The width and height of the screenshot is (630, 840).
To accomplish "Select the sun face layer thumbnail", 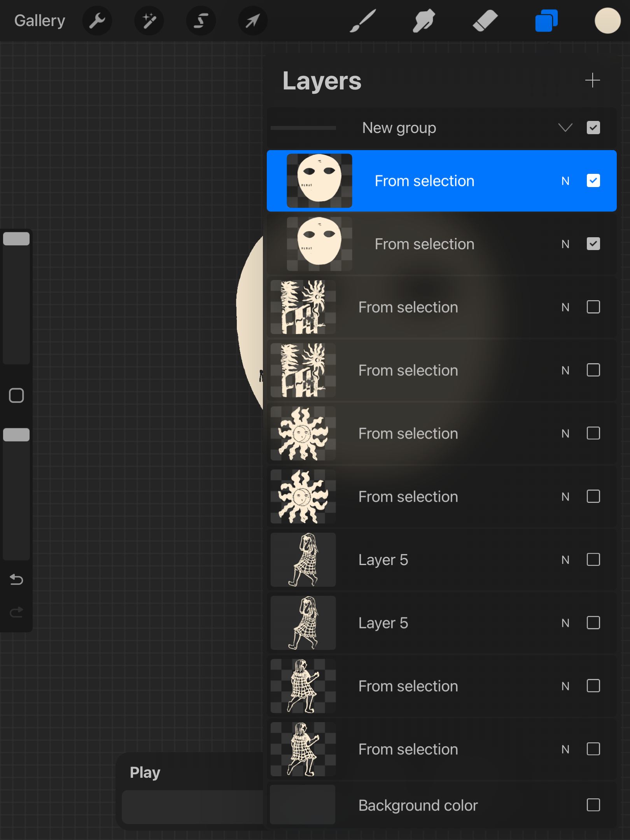I will click(303, 433).
